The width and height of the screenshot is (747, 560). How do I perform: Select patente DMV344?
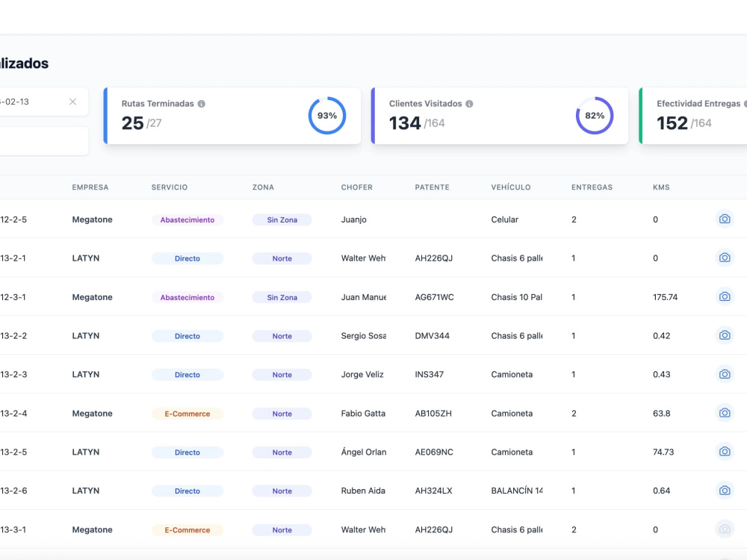432,336
